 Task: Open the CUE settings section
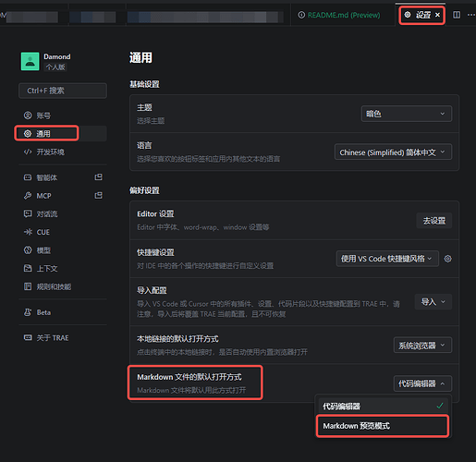[x=63, y=232]
